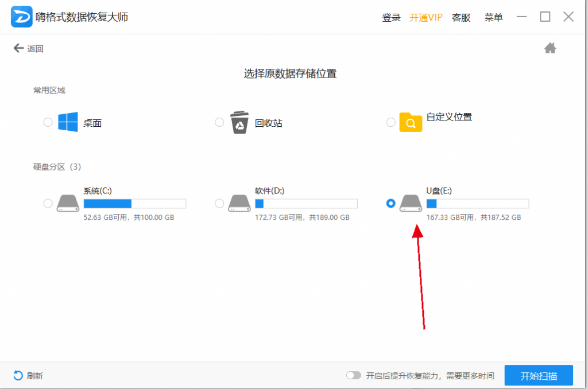Click the 系统(C:) drive icon
The image size is (588, 389).
[68, 203]
